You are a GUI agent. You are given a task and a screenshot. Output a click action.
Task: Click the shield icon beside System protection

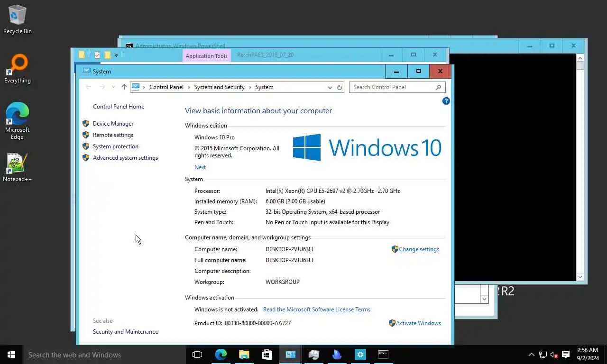(86, 146)
